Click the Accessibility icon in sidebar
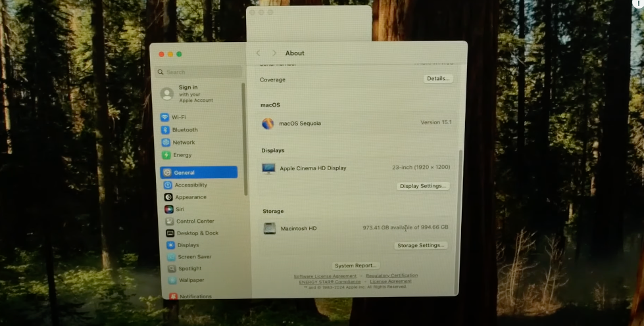Image resolution: width=644 pixels, height=326 pixels. point(168,185)
